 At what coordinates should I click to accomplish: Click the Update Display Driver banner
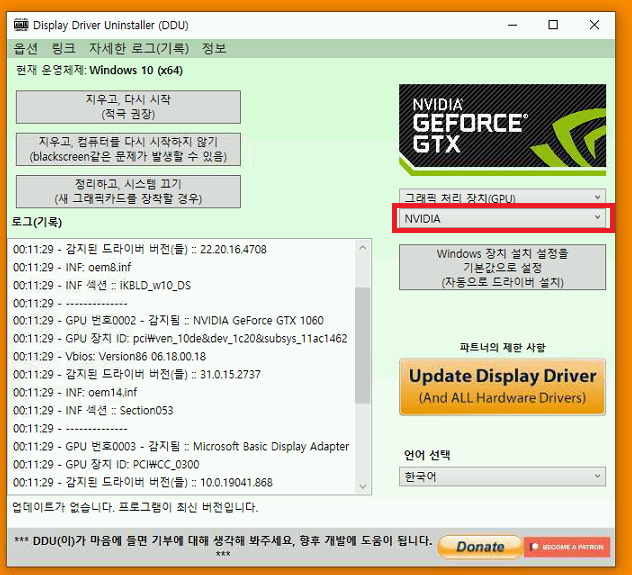502,386
